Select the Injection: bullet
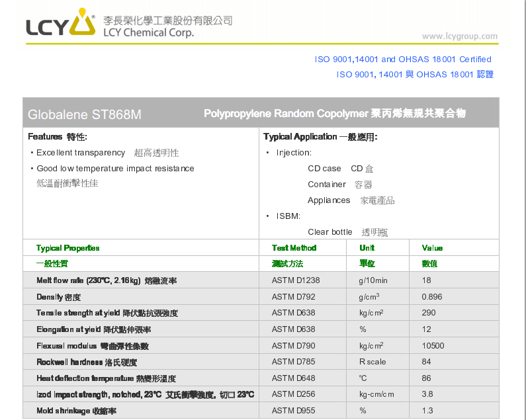Image resolution: width=526 pixels, height=420 pixels. tap(289, 153)
